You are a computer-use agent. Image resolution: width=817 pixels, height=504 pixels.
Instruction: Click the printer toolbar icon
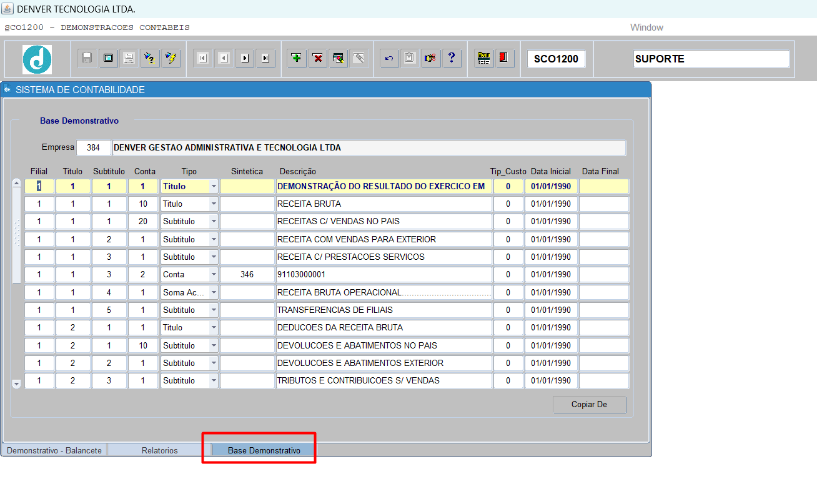[x=129, y=58]
